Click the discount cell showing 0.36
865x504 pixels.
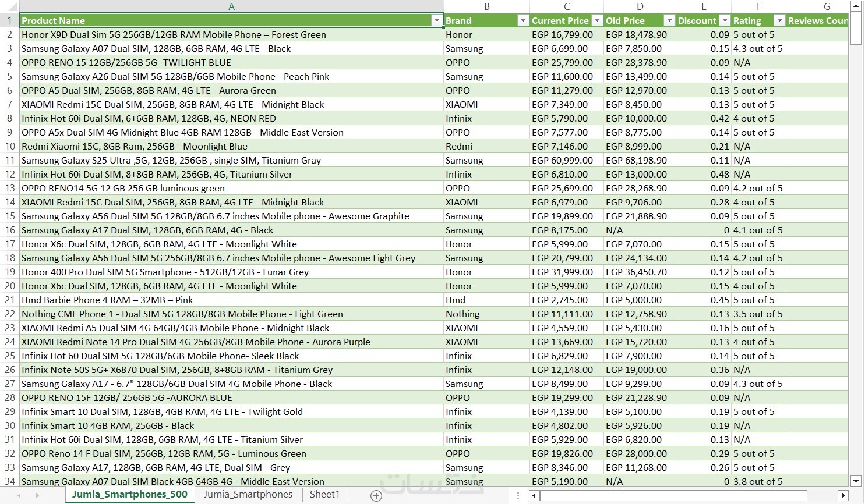[x=704, y=370]
